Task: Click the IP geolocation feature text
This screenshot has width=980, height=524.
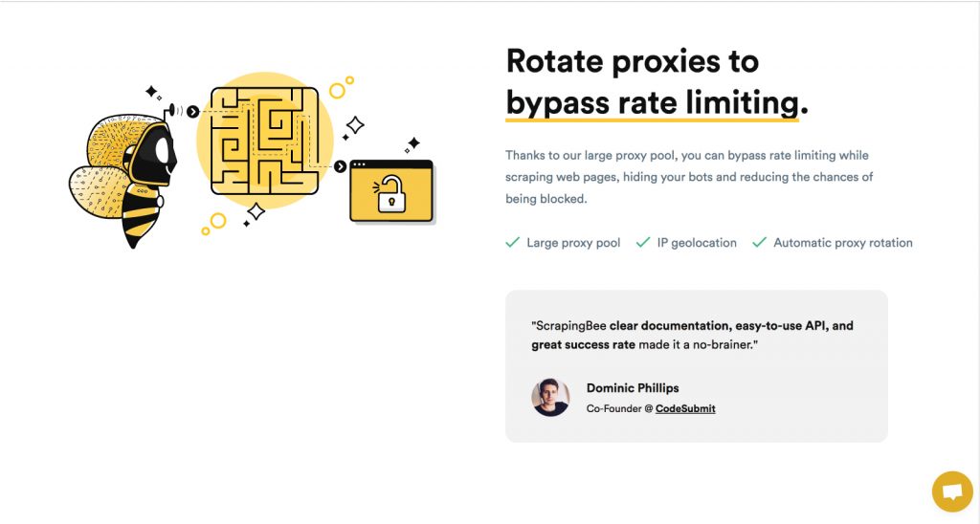Action: tap(697, 243)
